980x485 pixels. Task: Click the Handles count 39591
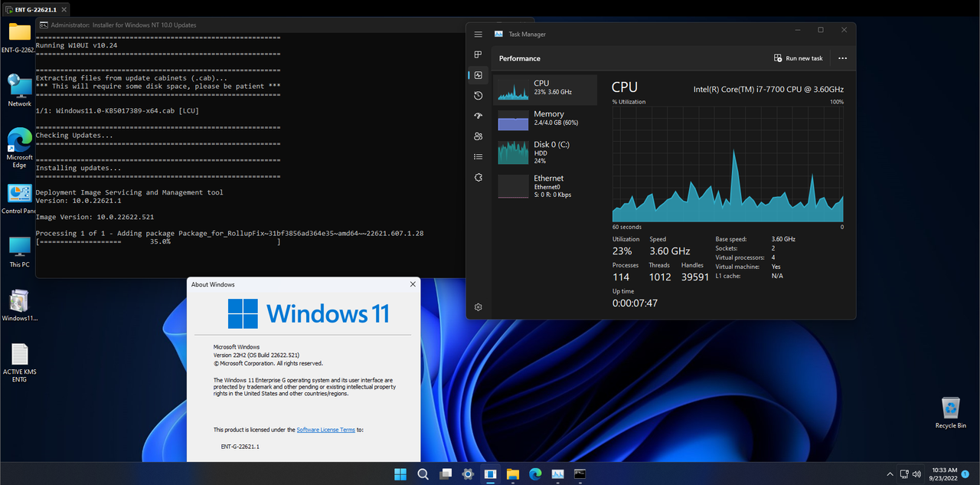click(695, 277)
